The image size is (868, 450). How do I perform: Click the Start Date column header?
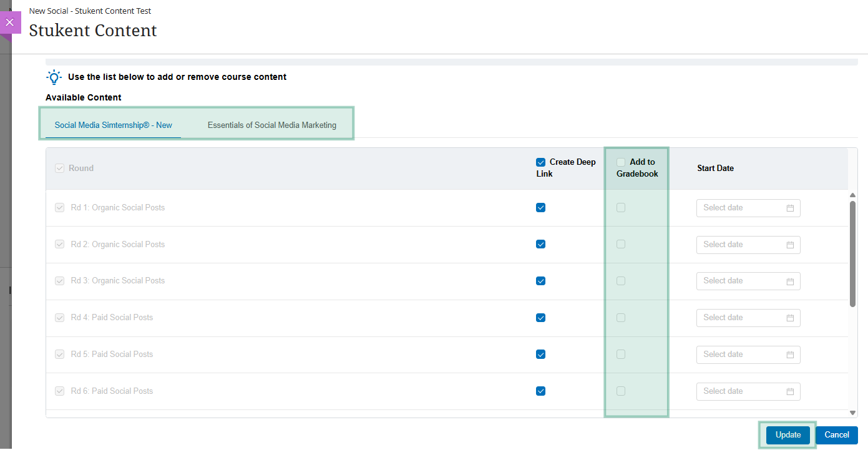pyautogui.click(x=715, y=169)
